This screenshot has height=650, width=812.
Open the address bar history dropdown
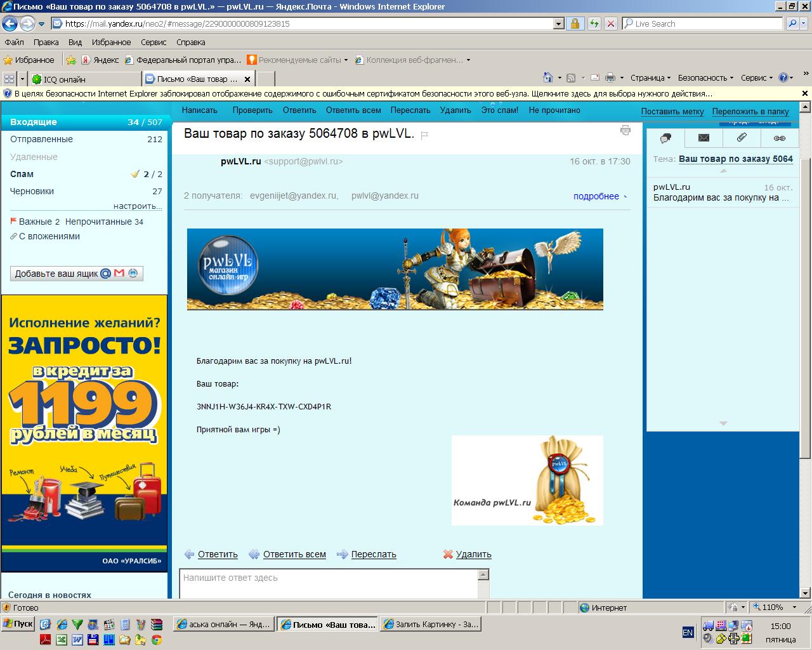point(559,24)
